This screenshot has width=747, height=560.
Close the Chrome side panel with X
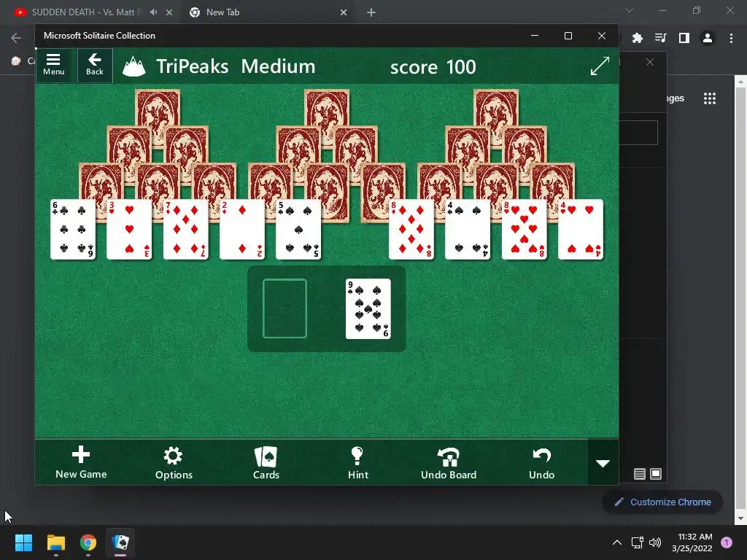[650, 63]
